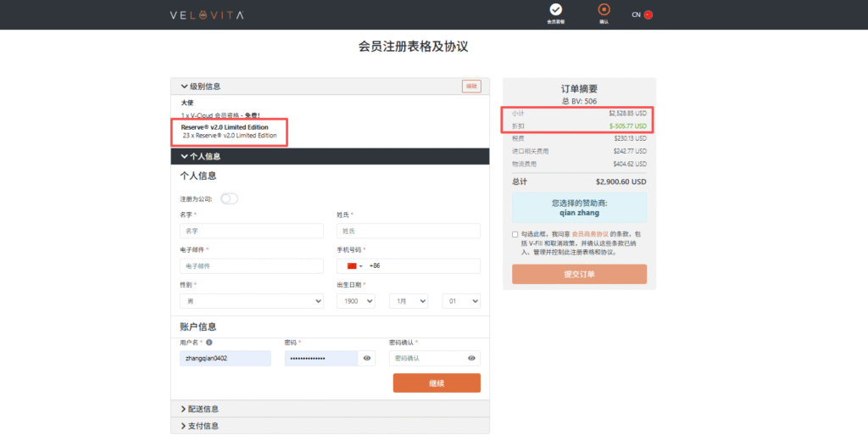Click the 编辑 button in level info
This screenshot has height=441, width=868.
pos(471,87)
